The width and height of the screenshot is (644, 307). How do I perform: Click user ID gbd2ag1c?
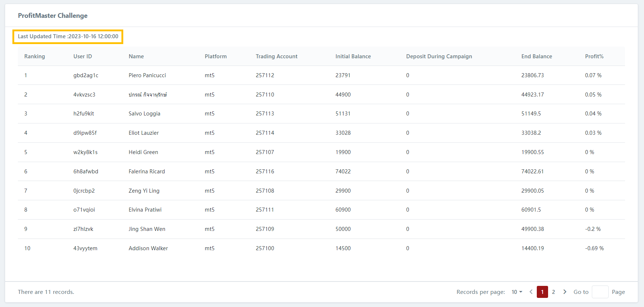click(x=86, y=75)
